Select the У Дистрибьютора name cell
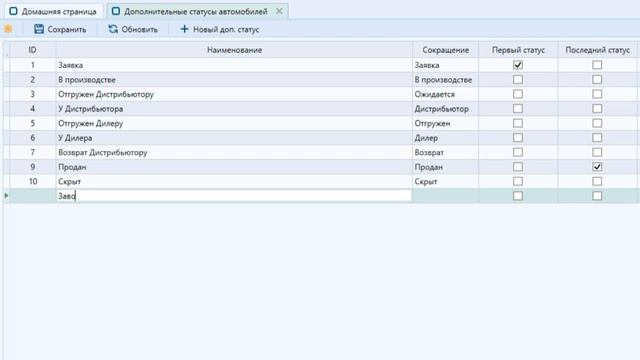Screen dimensions: 640x360 coord(234,109)
